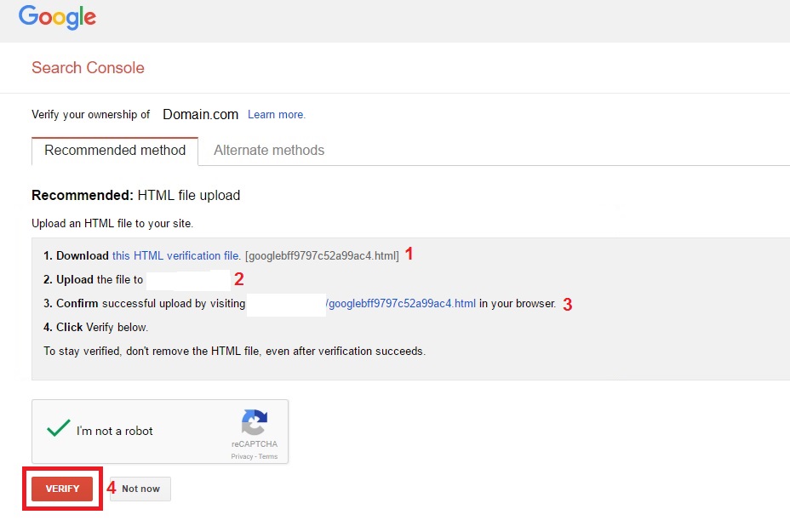790x532 pixels.
Task: Click the "Upload an HTML file to your site." text
Action: [x=112, y=224]
